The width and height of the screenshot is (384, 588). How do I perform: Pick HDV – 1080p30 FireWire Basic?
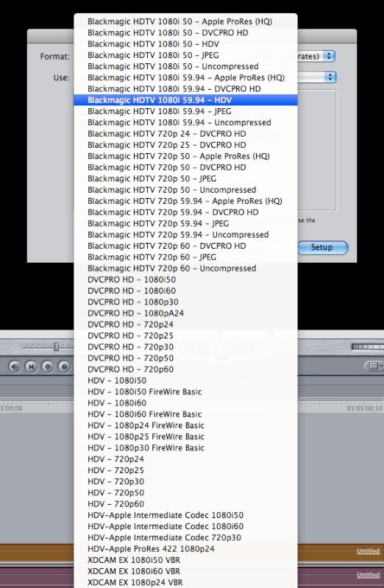pyautogui.click(x=185, y=448)
